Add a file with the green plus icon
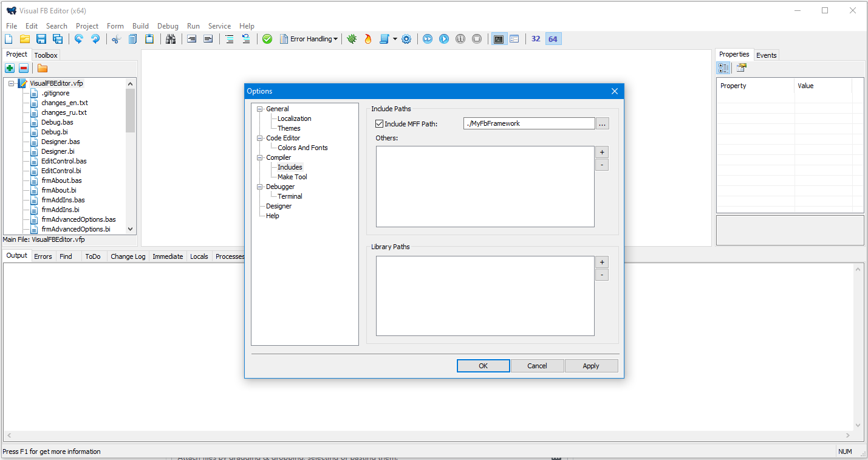 9,68
